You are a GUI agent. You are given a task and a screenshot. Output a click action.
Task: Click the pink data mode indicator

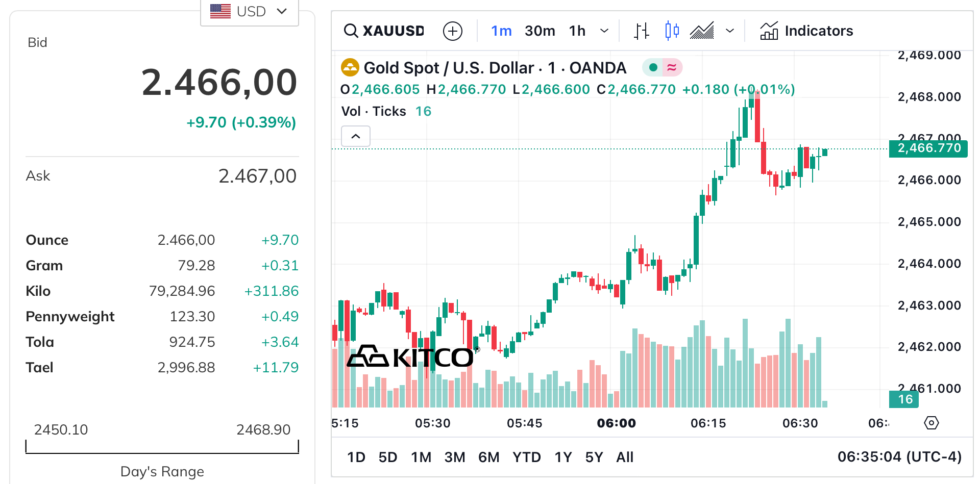[672, 67]
